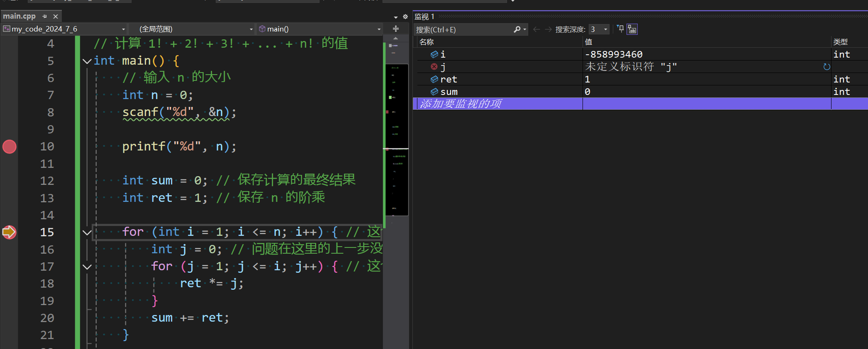
Task: Toggle pinned-items filter icon in Watch toolbar
Action: point(620,29)
